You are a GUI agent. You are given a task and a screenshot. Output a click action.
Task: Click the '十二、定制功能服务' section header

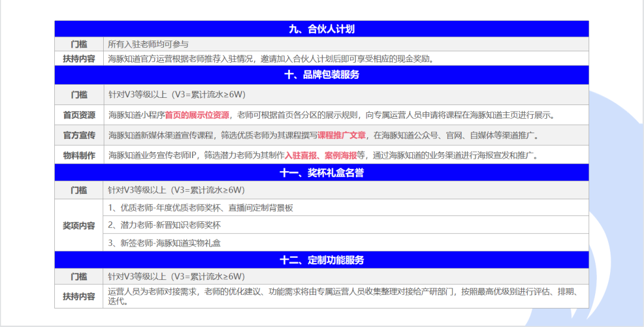(321, 260)
